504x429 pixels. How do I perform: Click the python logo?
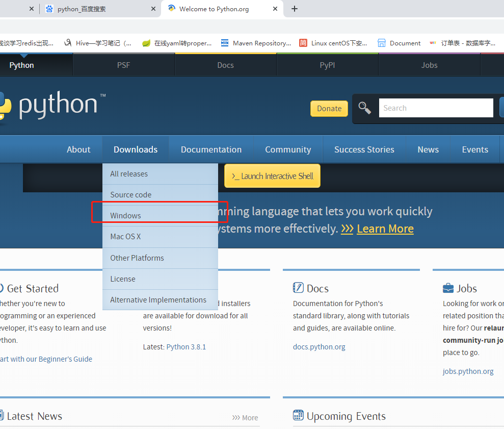pyautogui.click(x=52, y=105)
